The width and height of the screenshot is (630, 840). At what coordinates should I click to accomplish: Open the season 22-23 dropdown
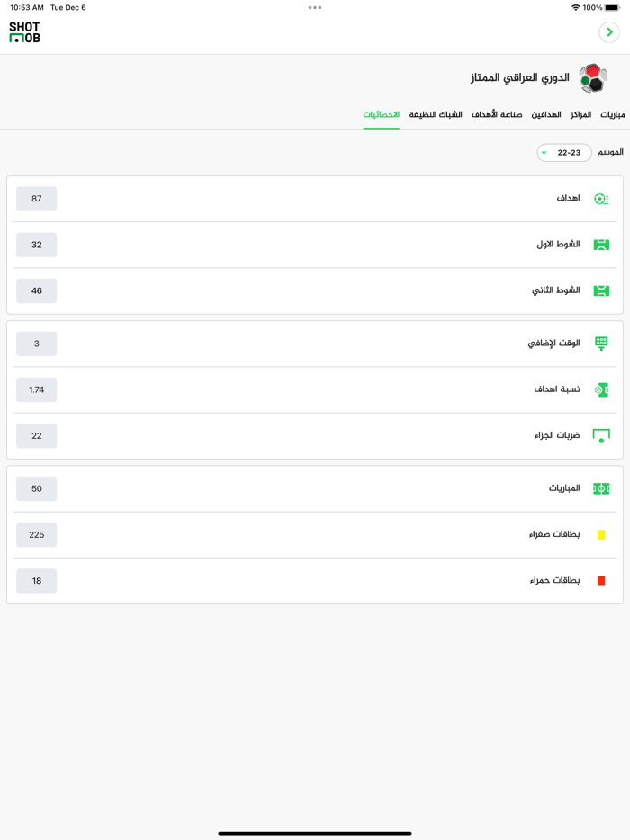(x=564, y=153)
